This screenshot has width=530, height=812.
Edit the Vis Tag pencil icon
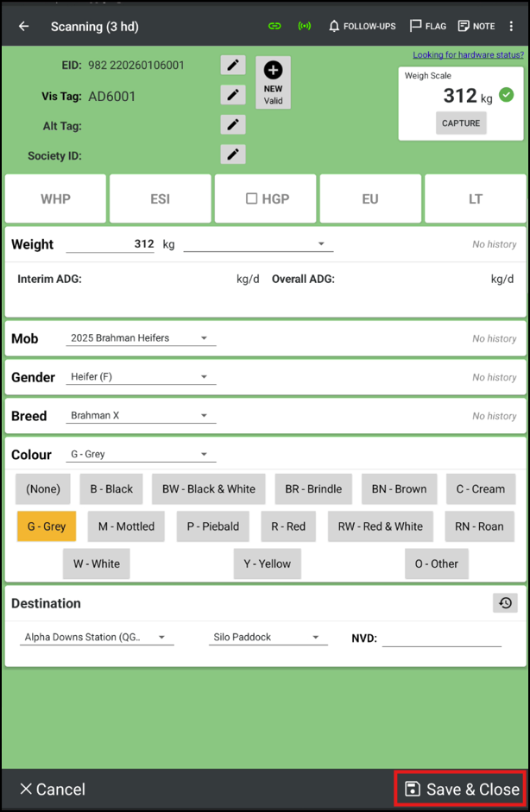(232, 95)
